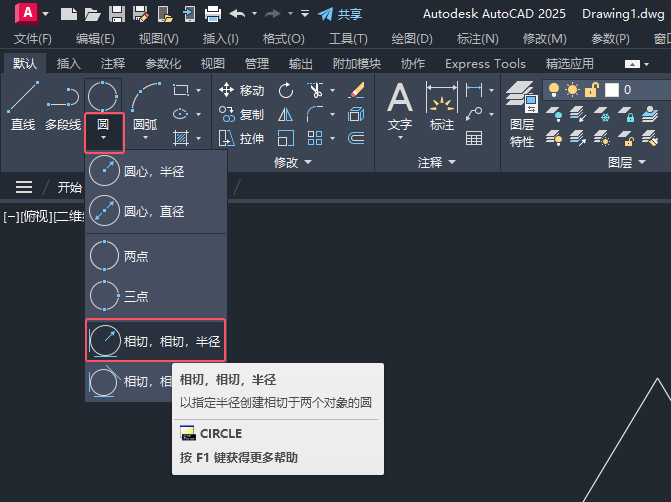Select the hatch tool icon
The image size is (671, 502).
coord(181,138)
